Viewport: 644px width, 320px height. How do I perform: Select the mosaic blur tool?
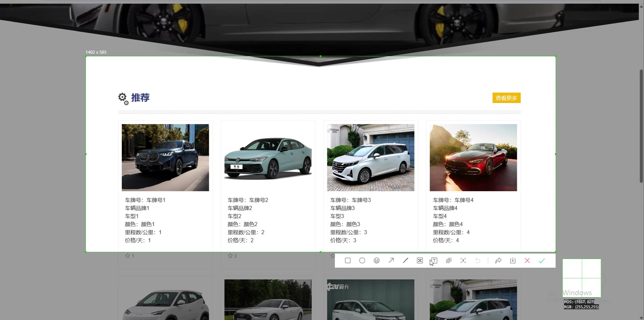pos(420,261)
